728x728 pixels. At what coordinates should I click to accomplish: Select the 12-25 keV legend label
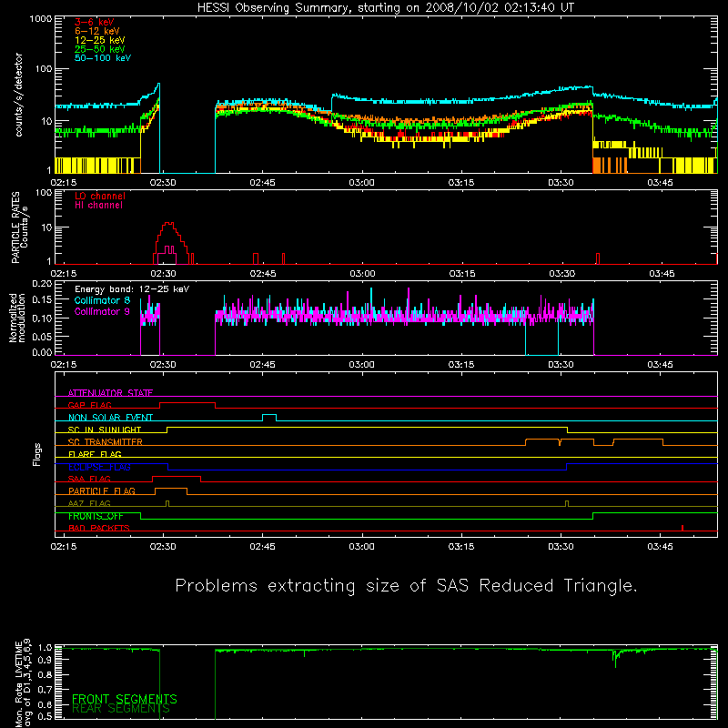[99, 40]
